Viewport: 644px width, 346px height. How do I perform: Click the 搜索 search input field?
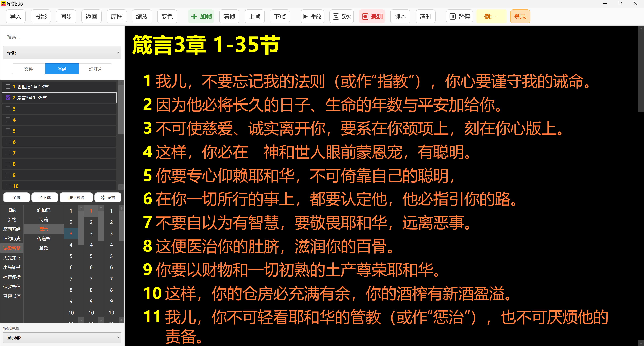coord(62,37)
